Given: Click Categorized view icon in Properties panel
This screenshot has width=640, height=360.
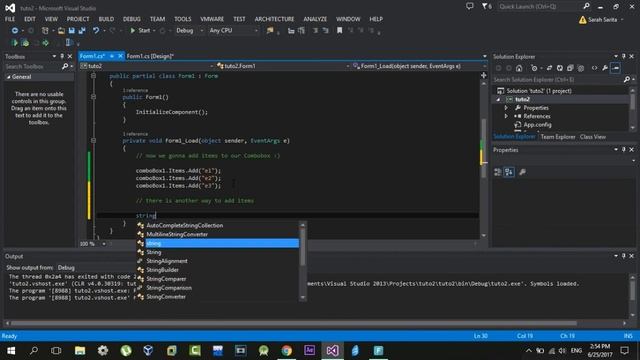Looking at the screenshot, I should (x=498, y=172).
